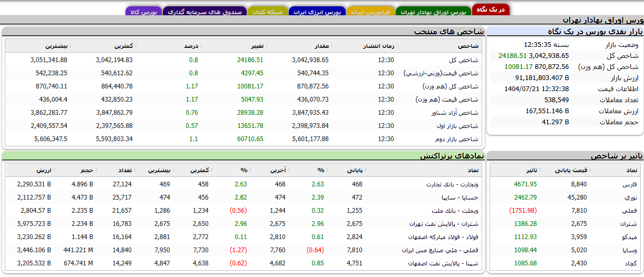Open symbol 'وتجارت - بانک تجارت'
Image resolution: width=644 pixels, height=277 pixels.
pyautogui.click(x=453, y=184)
